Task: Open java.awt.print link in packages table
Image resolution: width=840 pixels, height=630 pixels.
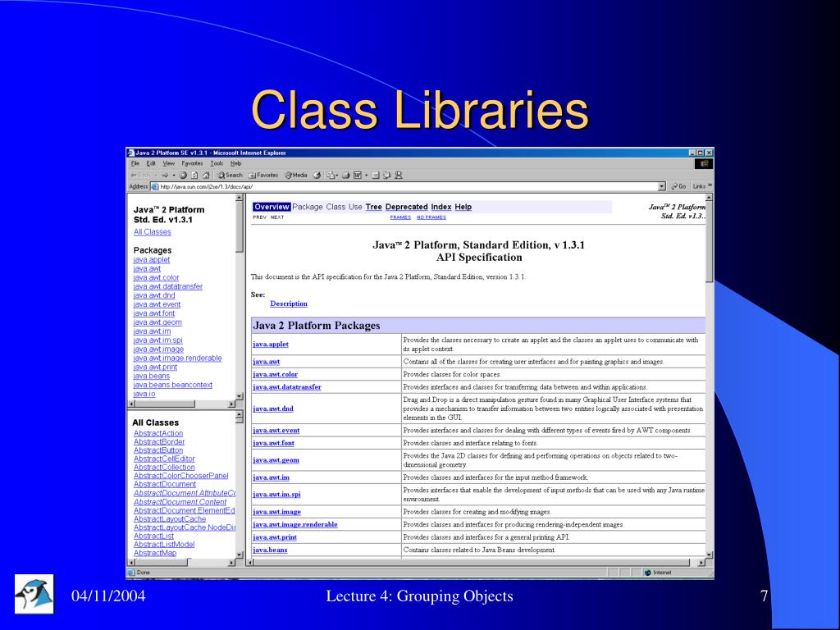Action: (x=275, y=537)
